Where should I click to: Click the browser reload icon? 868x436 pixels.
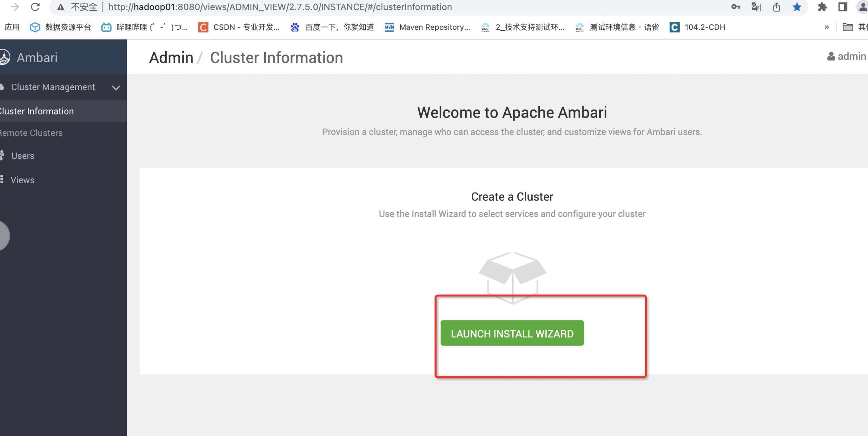point(35,7)
